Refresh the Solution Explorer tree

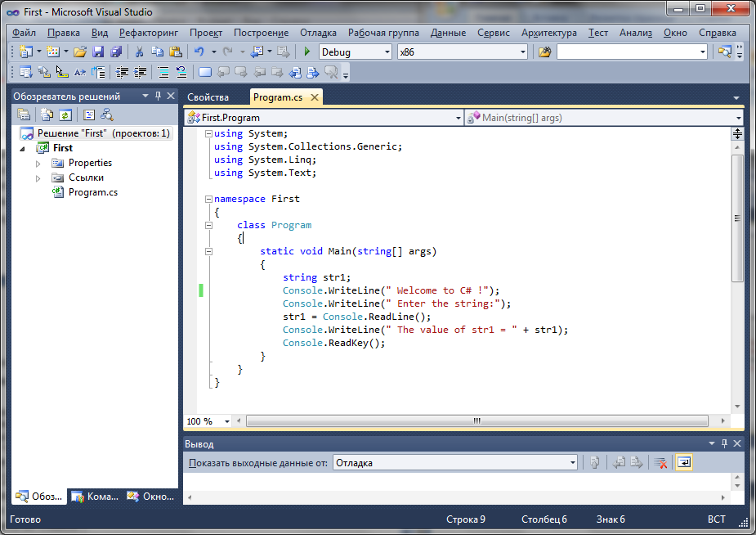click(65, 115)
